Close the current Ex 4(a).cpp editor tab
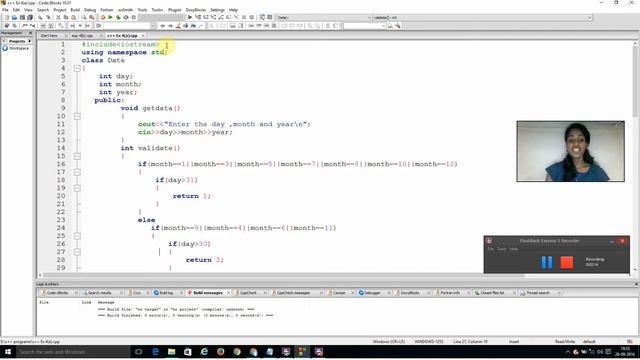This screenshot has width=640, height=360. click(143, 36)
